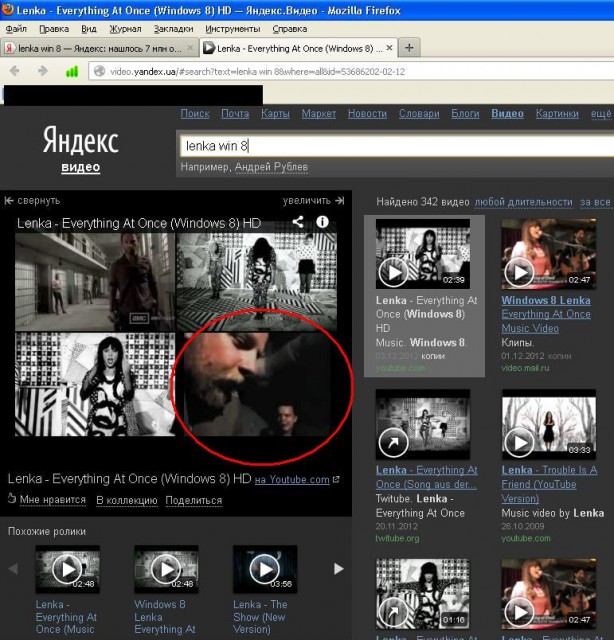Click the video.mail.ru source link
Viewport: 614px width, 640px height.
525,368
